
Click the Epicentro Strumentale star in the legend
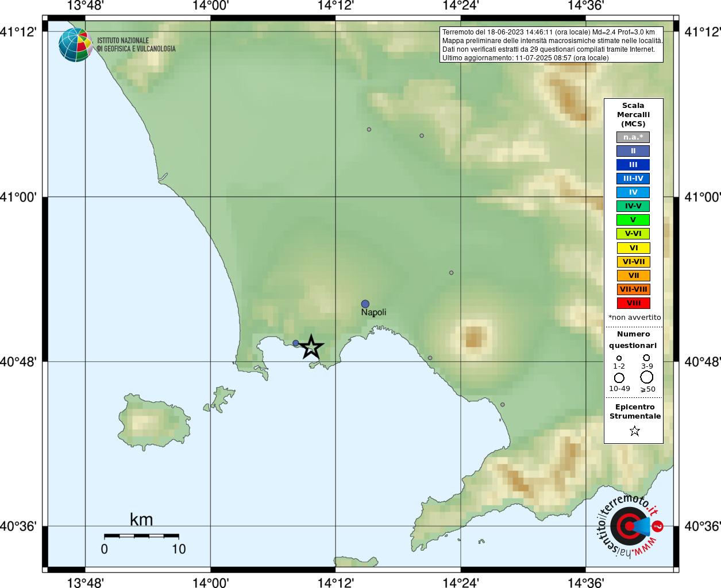635,431
